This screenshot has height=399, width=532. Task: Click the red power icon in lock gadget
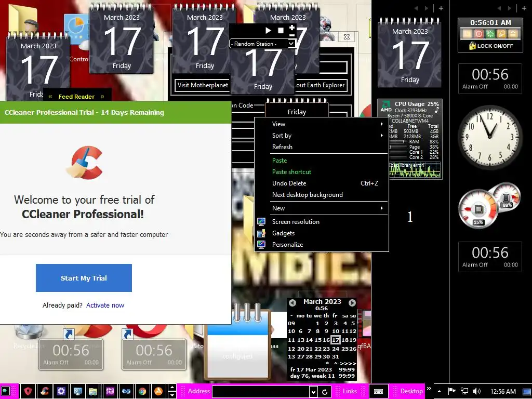478,34
